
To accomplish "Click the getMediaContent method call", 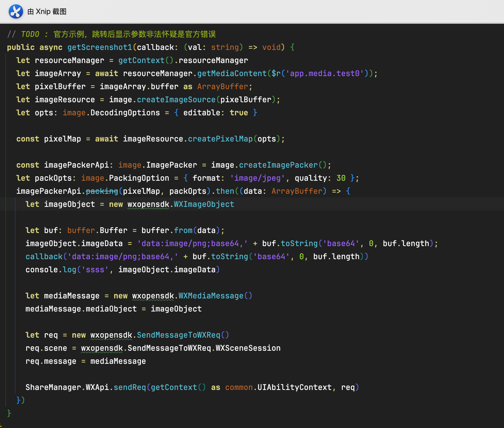I will coord(232,73).
